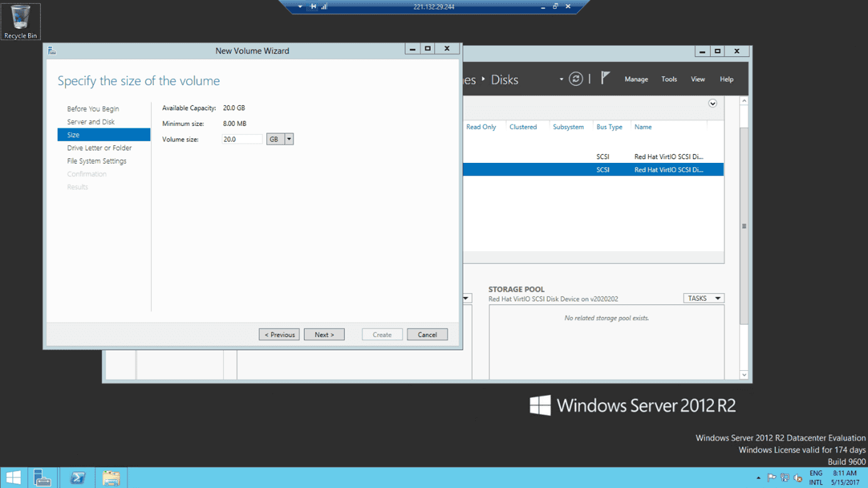This screenshot has width=868, height=488.
Task: Expand the Storage Pool TASKS dropdown
Action: pyautogui.click(x=703, y=298)
